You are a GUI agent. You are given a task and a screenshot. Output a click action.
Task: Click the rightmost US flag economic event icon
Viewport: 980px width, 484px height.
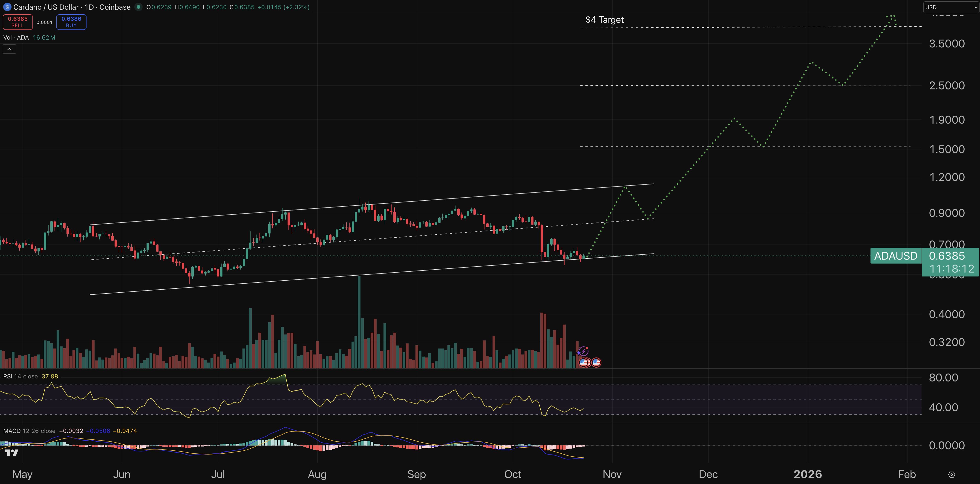597,362
